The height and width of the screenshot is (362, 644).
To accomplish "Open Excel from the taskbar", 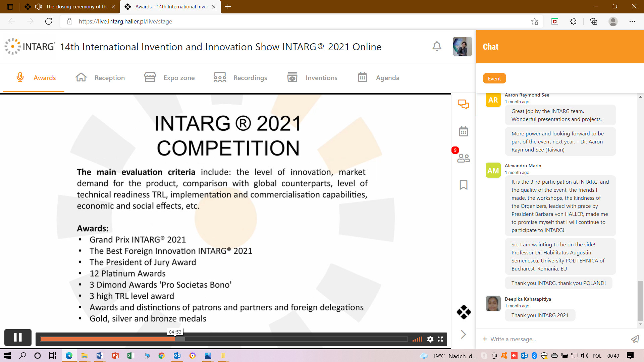I will point(130,356).
